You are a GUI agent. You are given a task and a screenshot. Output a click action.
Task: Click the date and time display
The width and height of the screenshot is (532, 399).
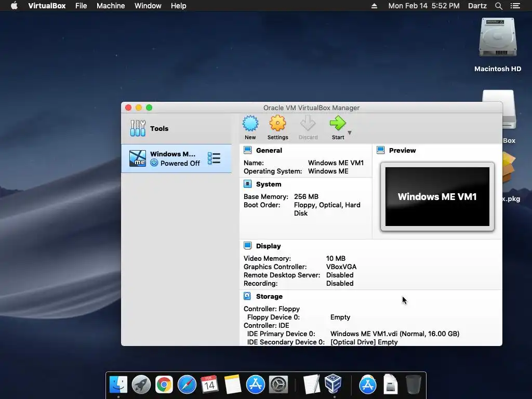pyautogui.click(x=424, y=6)
